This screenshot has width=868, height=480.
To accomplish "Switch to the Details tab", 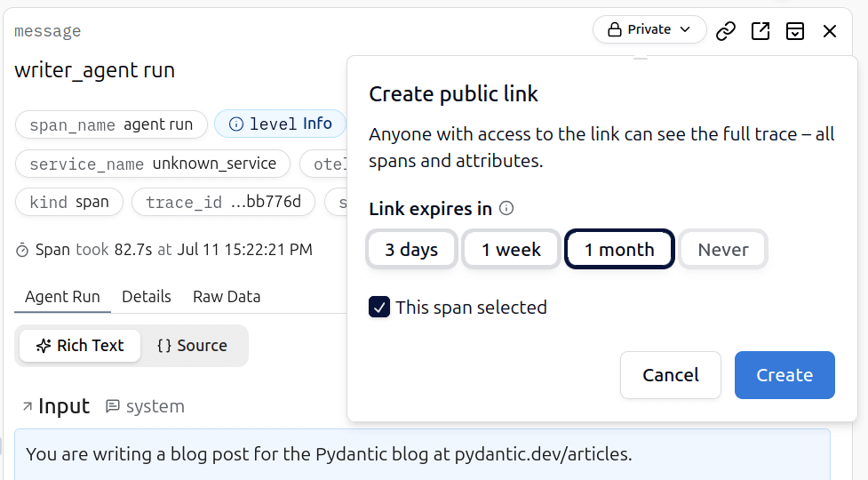I will point(147,297).
